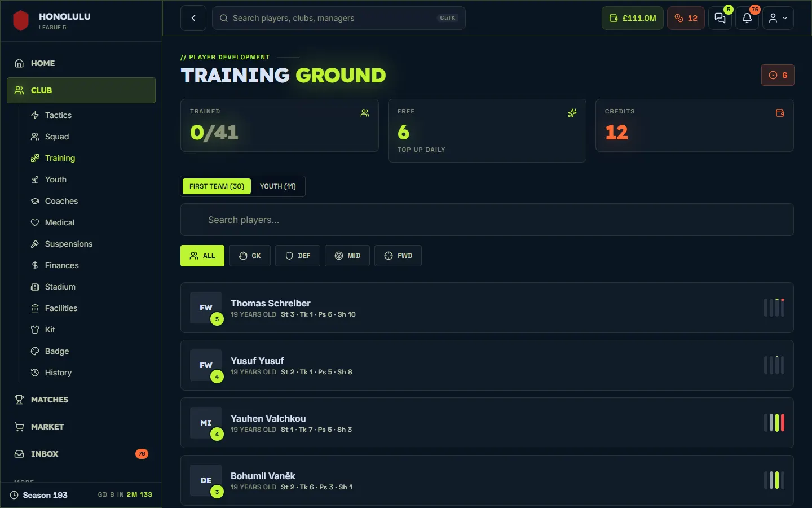Switch to Youth (11) tab
The height and width of the screenshot is (508, 812).
point(277,186)
